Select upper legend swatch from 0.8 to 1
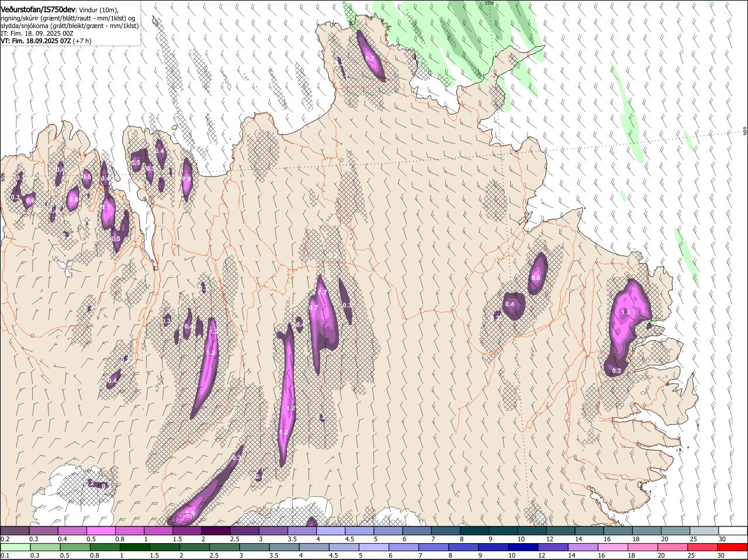Viewport: 748px width, 560px height. [130, 531]
